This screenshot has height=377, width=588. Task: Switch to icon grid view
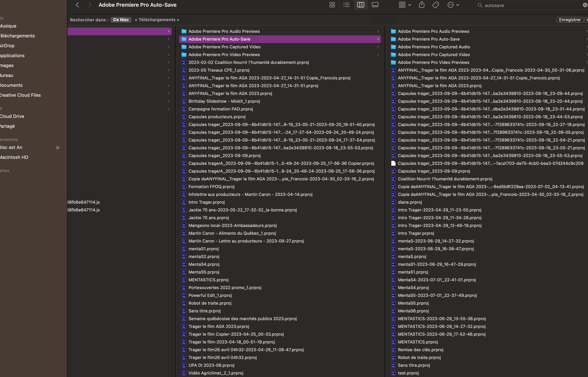point(332,5)
